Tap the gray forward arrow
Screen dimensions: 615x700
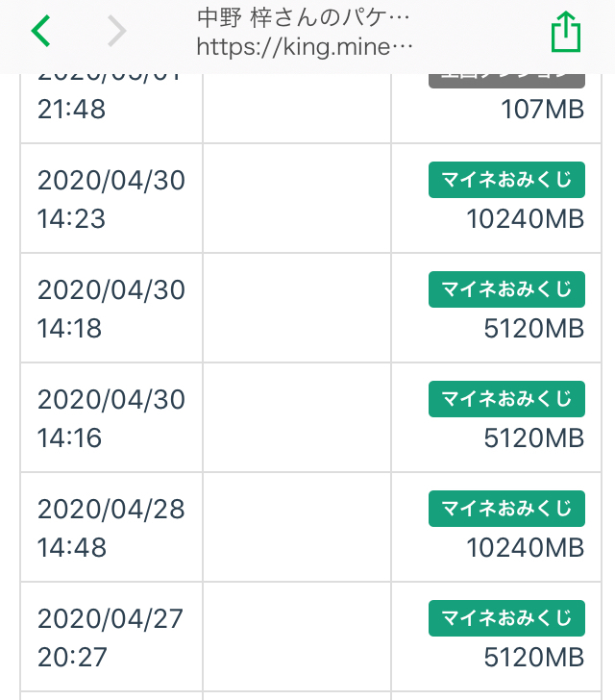[x=117, y=32]
